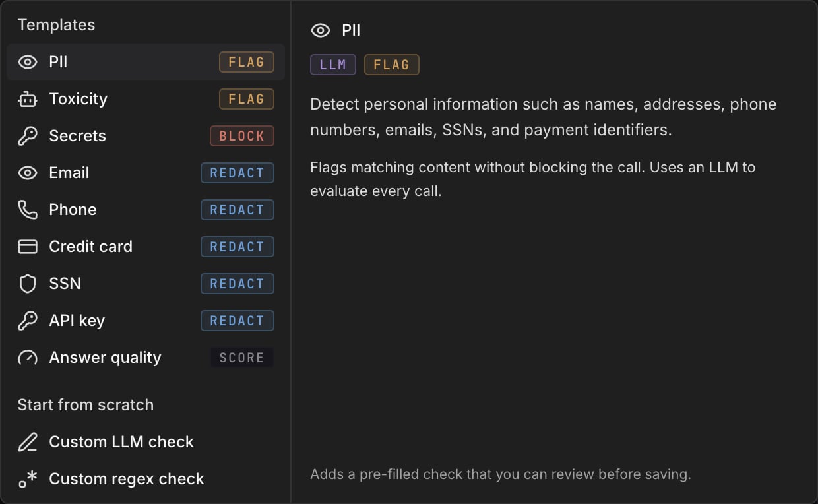Viewport: 818px width, 504px height.
Task: Click the REDACT badge on Email row
Action: pyautogui.click(x=237, y=173)
